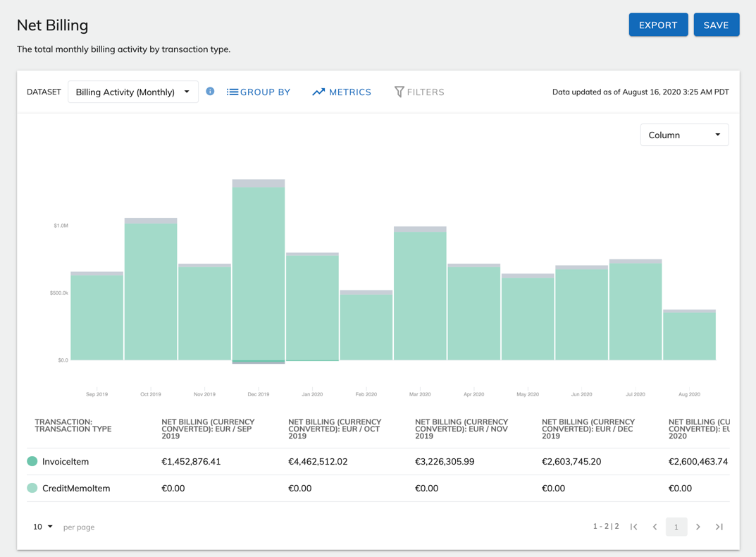Go to the next results page
Image resolution: width=756 pixels, height=557 pixels.
click(x=698, y=527)
